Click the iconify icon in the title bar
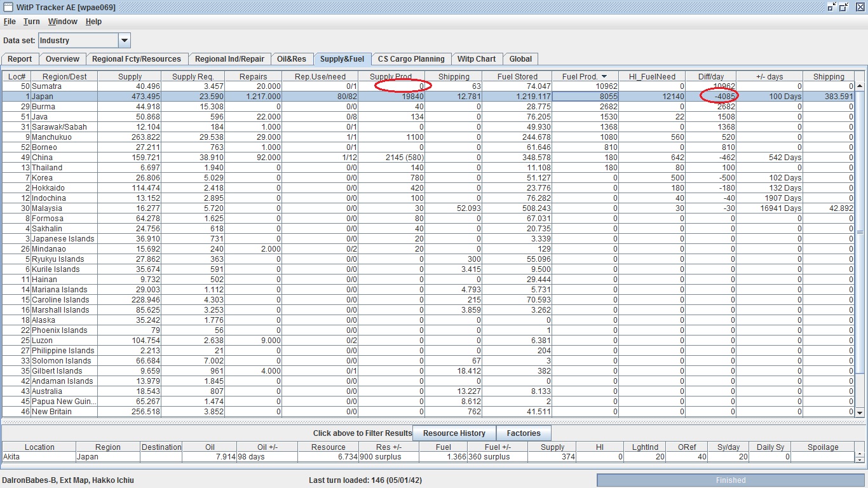868x488 pixels. click(x=832, y=7)
